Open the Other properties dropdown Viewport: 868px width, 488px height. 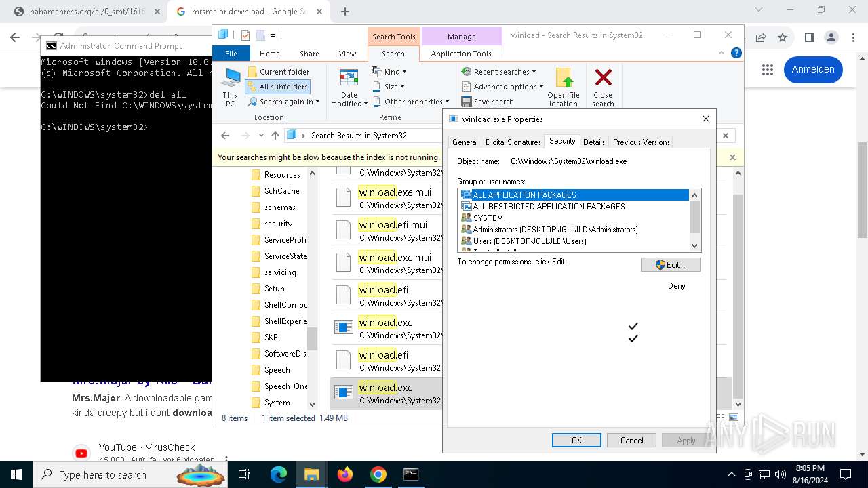pos(410,102)
